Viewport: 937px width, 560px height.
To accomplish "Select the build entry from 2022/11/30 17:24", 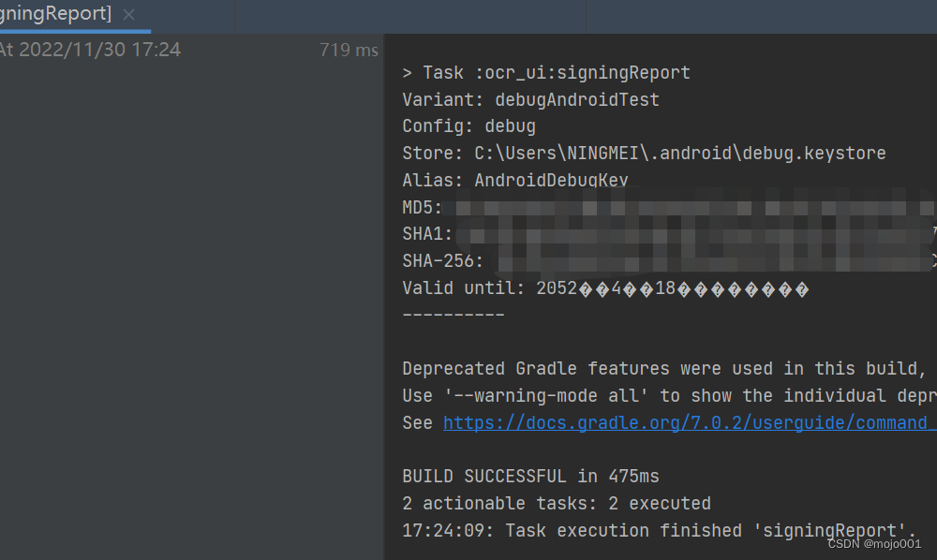I will point(91,50).
